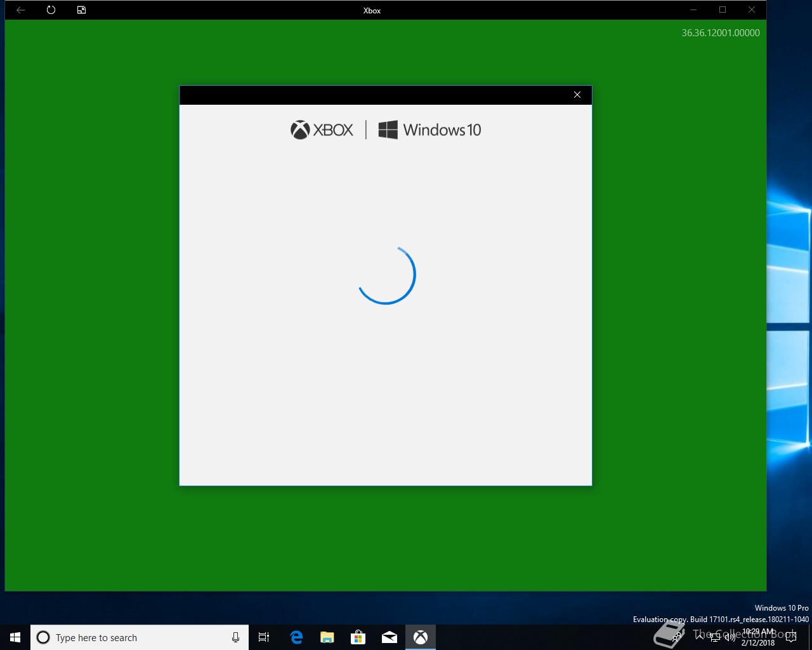Open Microsoft Store from taskbar
Screen dimensions: 812x650
[x=358, y=637]
